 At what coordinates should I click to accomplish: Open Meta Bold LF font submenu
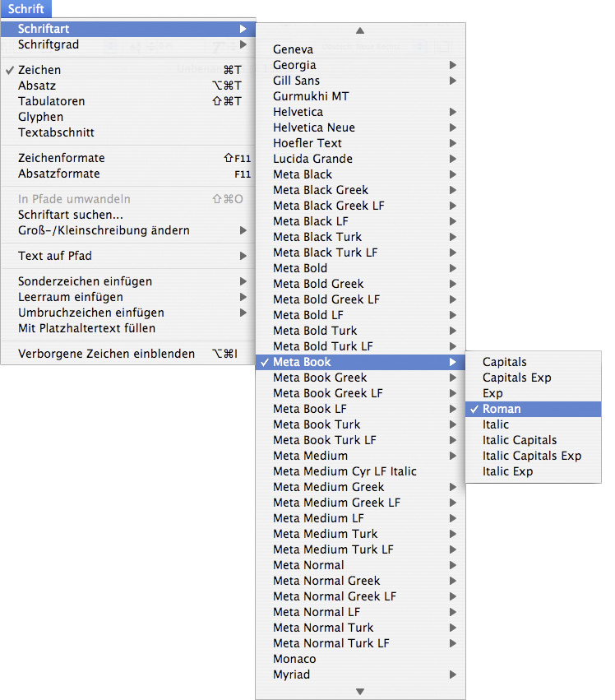pos(361,315)
